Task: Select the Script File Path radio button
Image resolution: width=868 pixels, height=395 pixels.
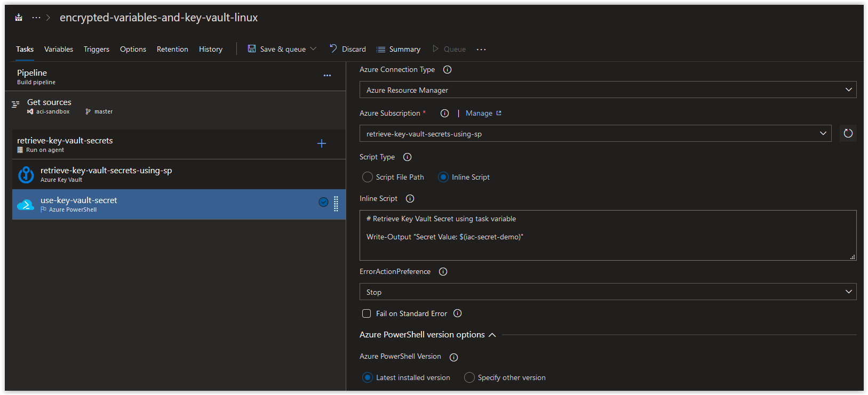Action: (368, 177)
